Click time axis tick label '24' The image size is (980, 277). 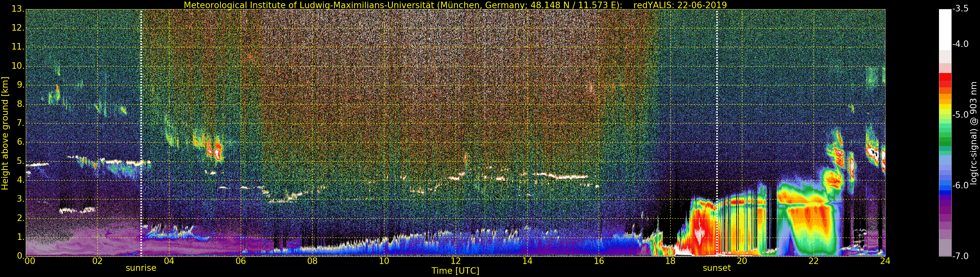click(x=885, y=261)
